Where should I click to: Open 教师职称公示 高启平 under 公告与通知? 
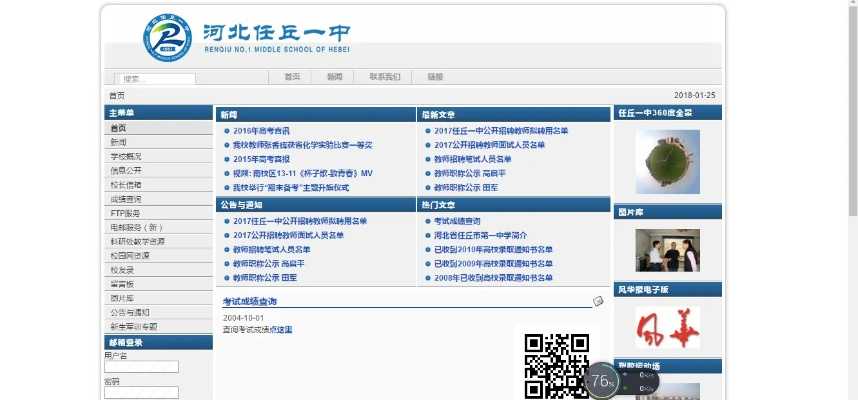[269, 264]
